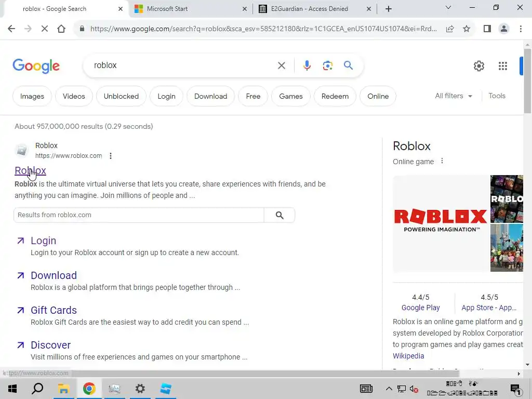Focus the browser address bar URL

(x=263, y=29)
